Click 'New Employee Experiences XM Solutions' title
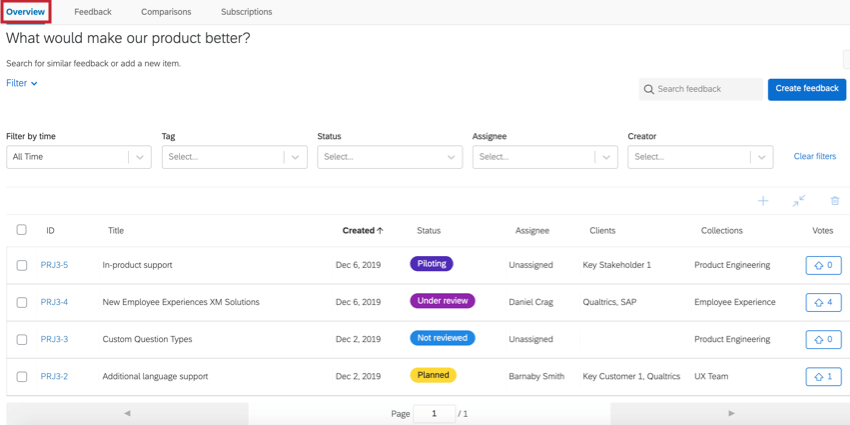 click(181, 302)
